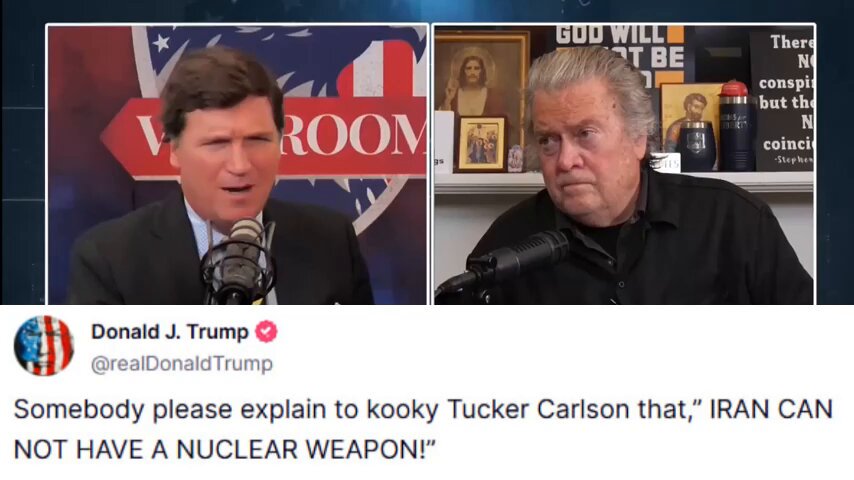The height and width of the screenshot is (480, 854).
Task: Click the 'NOT HAVE A NUCLEAR WEAPON!' line
Action: coord(225,449)
